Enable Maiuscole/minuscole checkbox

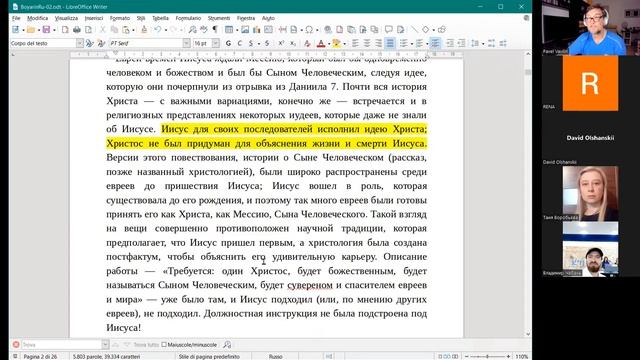click(164, 345)
